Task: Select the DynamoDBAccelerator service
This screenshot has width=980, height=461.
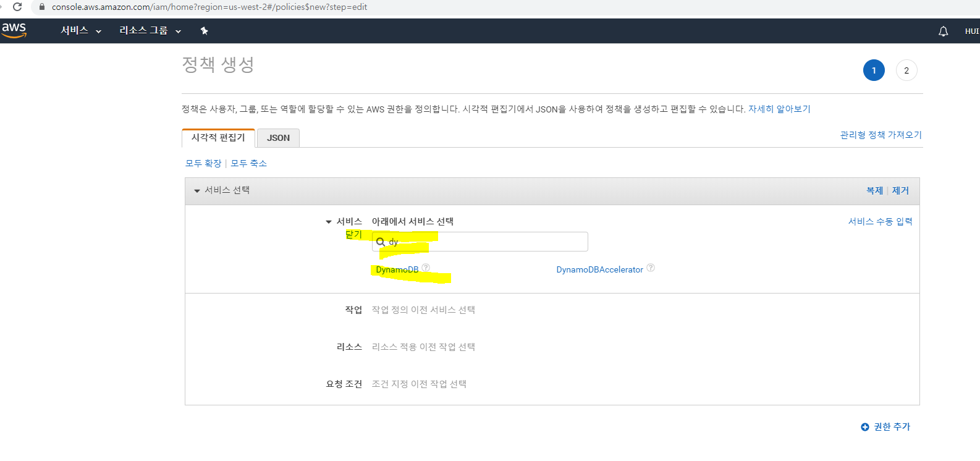Action: coord(599,269)
